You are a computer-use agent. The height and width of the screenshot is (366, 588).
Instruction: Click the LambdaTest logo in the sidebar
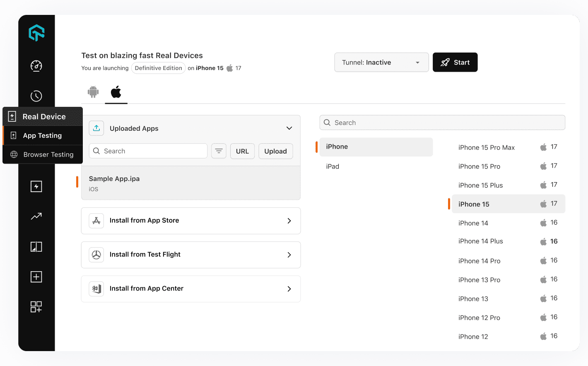point(36,33)
